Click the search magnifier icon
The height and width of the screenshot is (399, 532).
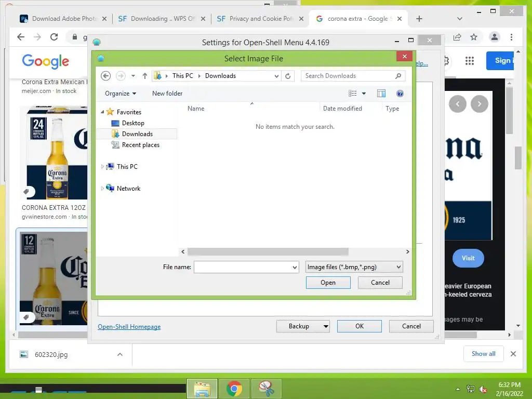tap(398, 76)
